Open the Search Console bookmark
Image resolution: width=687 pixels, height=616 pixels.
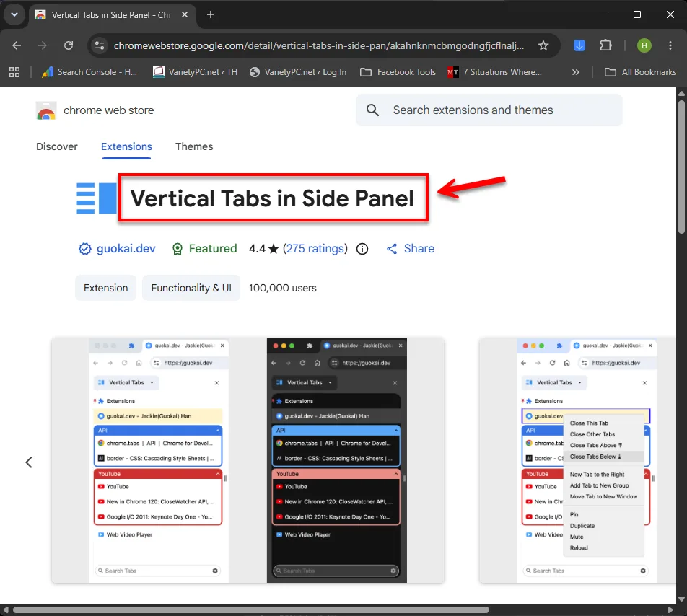tap(89, 72)
